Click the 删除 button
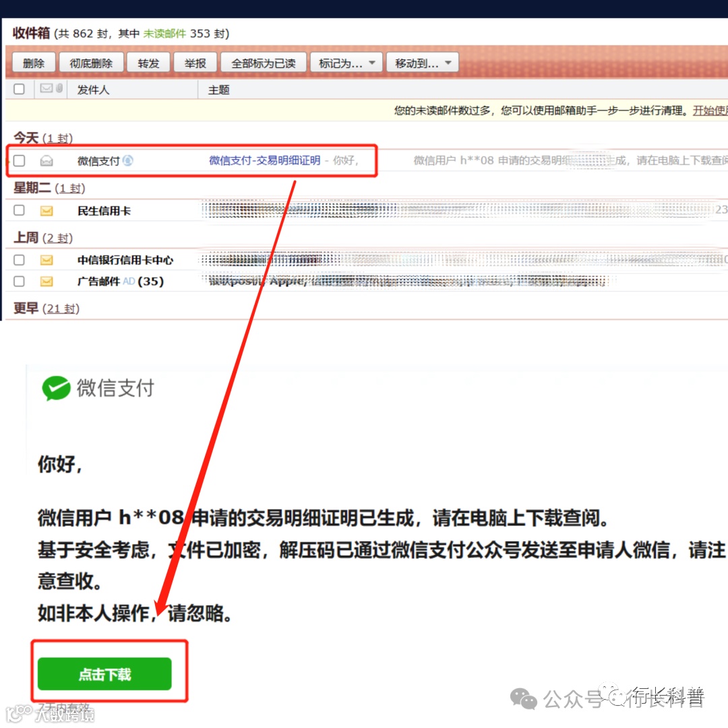The width and height of the screenshot is (728, 728). (34, 63)
